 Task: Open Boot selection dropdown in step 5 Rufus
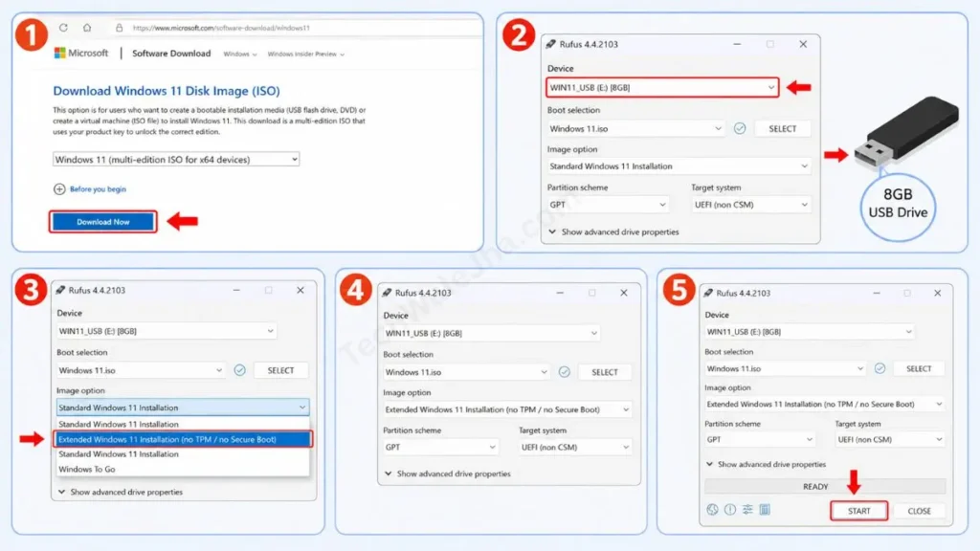(x=785, y=368)
